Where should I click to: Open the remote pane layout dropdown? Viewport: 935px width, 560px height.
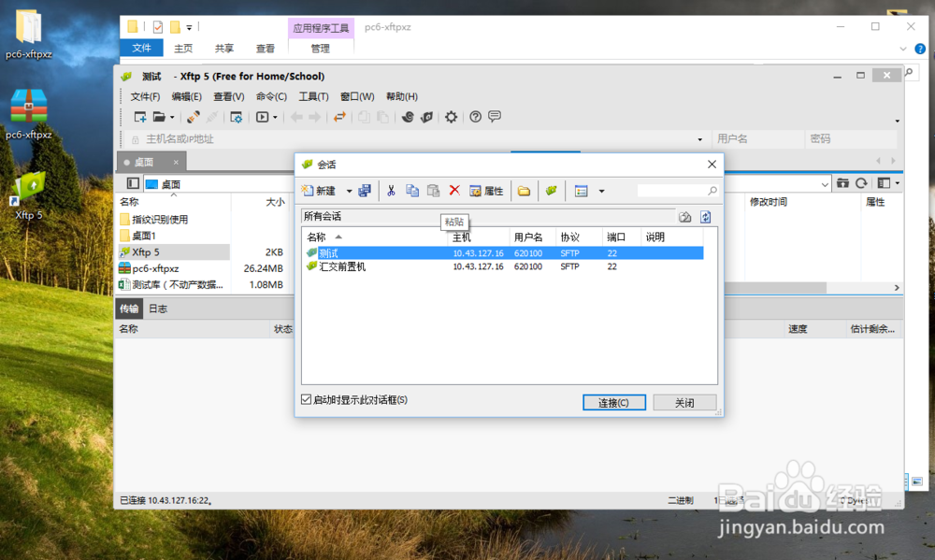click(898, 183)
